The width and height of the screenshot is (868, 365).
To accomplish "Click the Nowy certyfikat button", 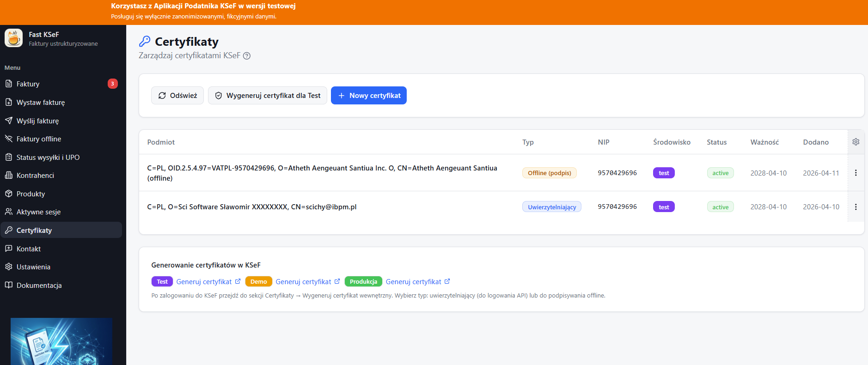I will pyautogui.click(x=369, y=96).
